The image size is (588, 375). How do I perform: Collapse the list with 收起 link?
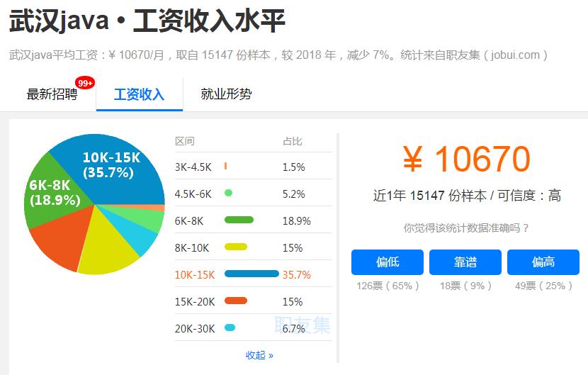coord(259,355)
